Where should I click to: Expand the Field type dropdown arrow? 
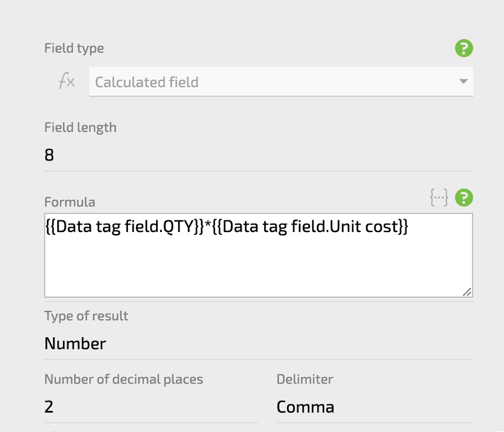[463, 81]
